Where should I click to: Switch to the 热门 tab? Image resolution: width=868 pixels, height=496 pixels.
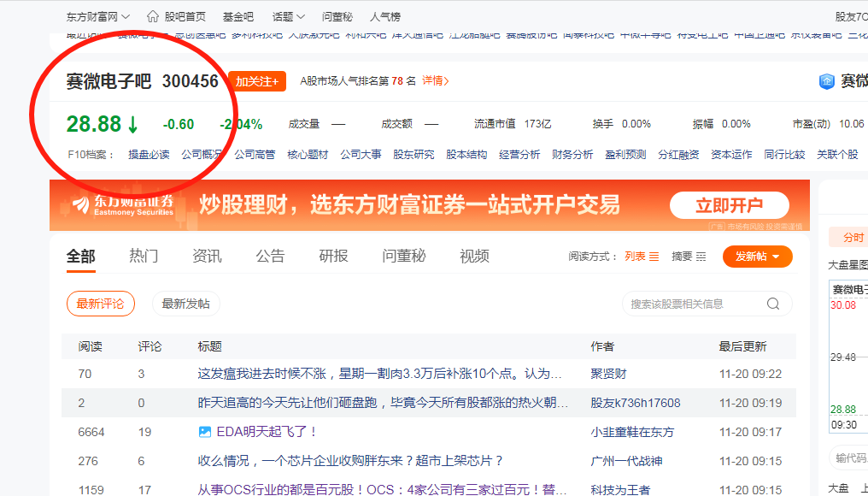[144, 256]
